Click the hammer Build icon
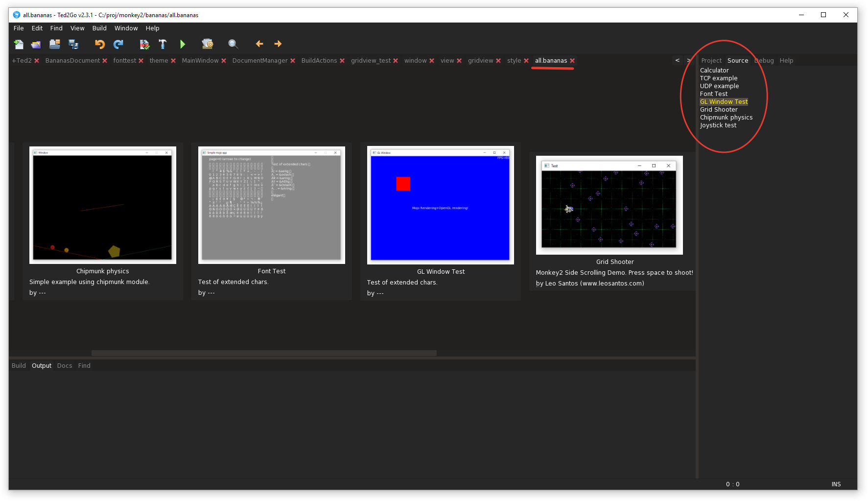This screenshot has height=501, width=868. point(163,44)
